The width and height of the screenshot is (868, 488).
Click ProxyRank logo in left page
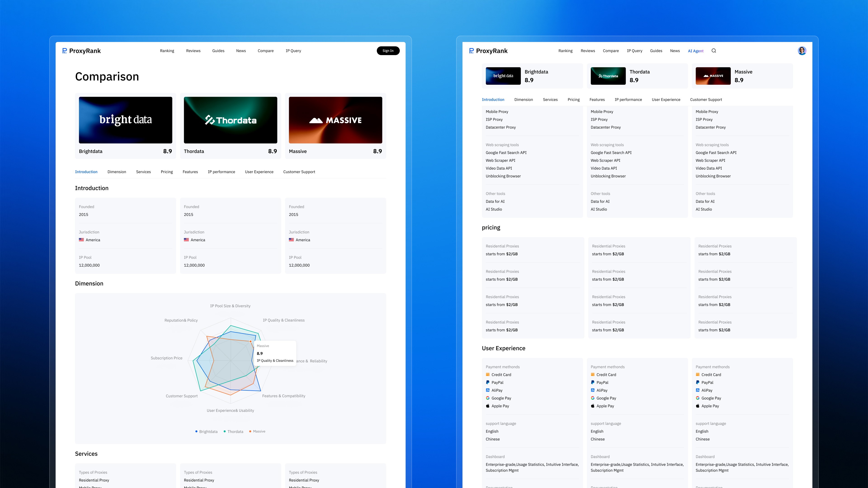pyautogui.click(x=82, y=51)
